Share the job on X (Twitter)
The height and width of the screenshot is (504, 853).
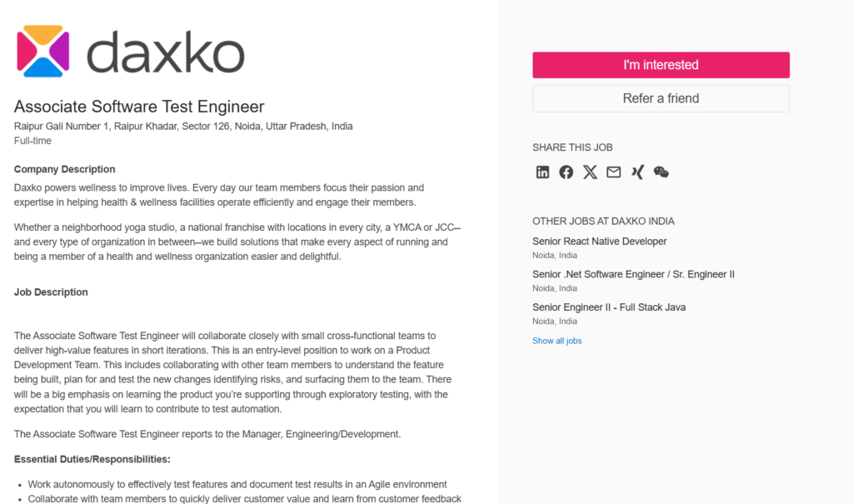[x=590, y=172]
